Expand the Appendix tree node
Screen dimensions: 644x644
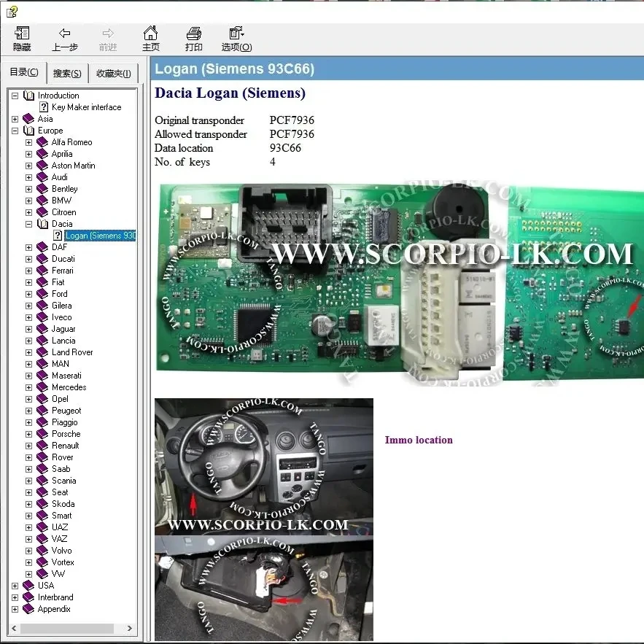click(15, 609)
